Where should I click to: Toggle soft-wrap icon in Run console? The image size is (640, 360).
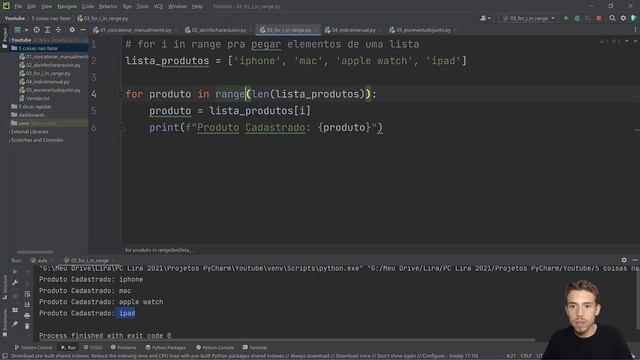pyautogui.click(x=27, y=294)
